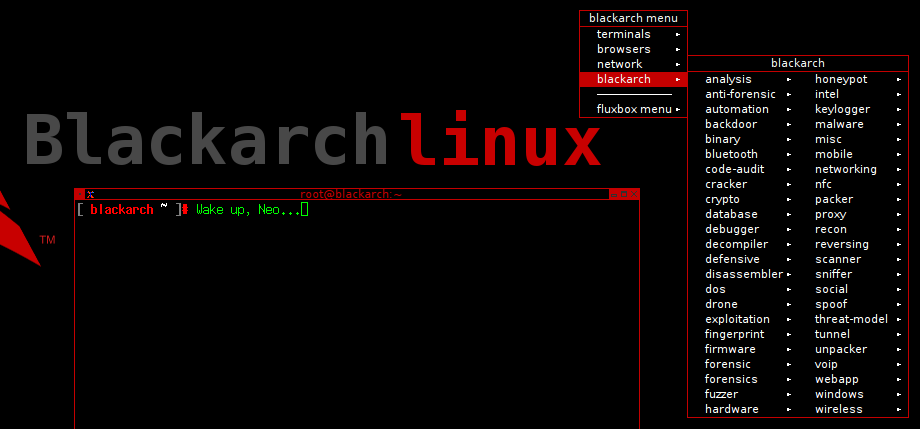Open the spoof submenu
The width and height of the screenshot is (920, 429).
(x=853, y=304)
